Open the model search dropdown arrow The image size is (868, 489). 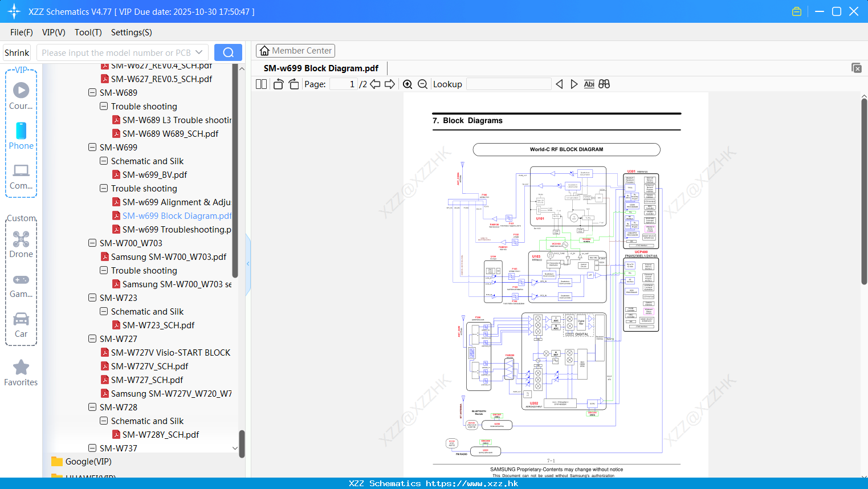point(199,52)
